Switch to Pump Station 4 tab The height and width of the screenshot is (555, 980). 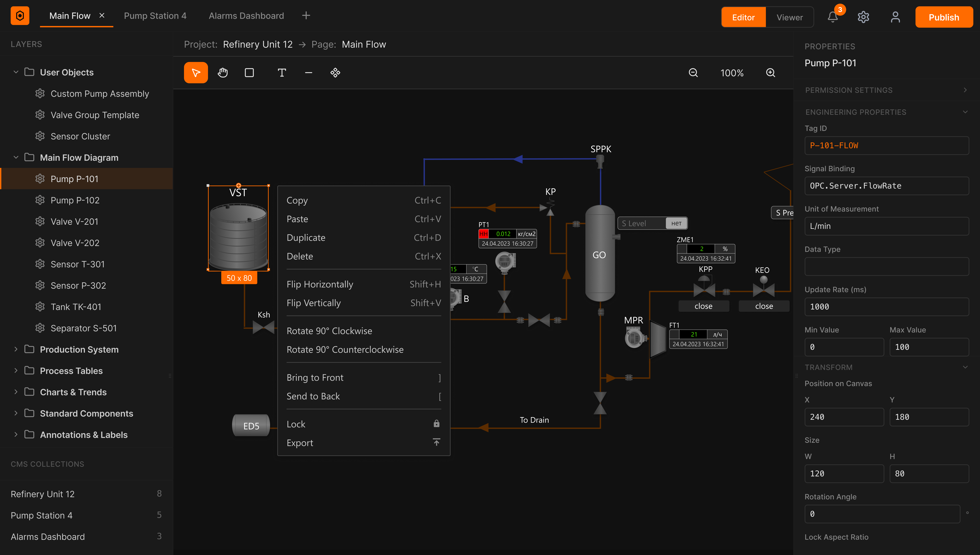155,16
